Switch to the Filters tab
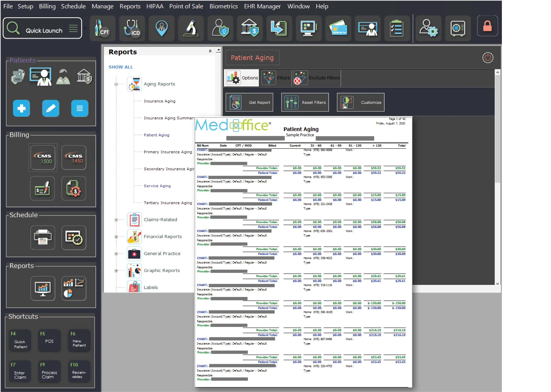 pyautogui.click(x=276, y=78)
